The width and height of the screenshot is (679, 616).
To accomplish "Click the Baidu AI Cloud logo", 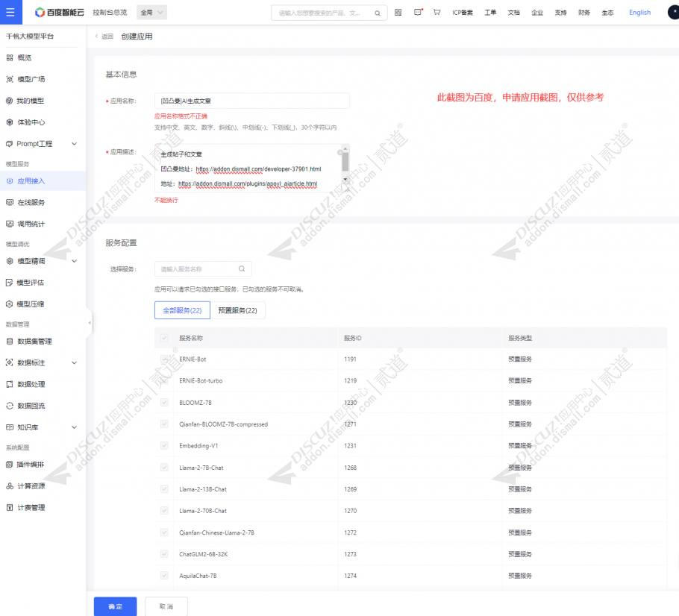I will point(60,13).
